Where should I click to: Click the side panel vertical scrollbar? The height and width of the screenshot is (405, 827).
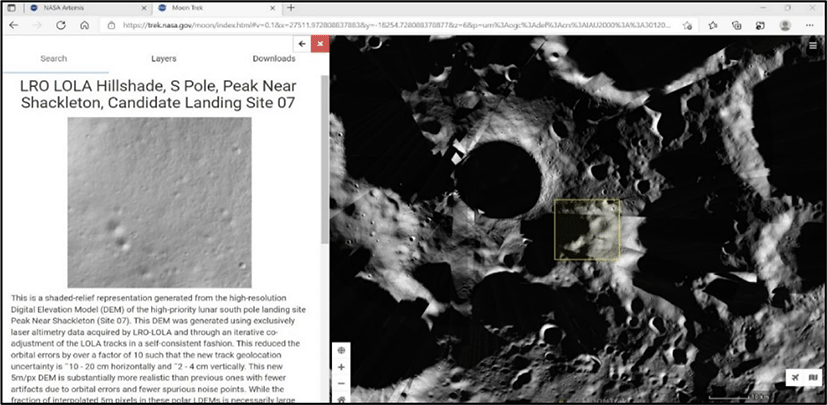[324, 158]
